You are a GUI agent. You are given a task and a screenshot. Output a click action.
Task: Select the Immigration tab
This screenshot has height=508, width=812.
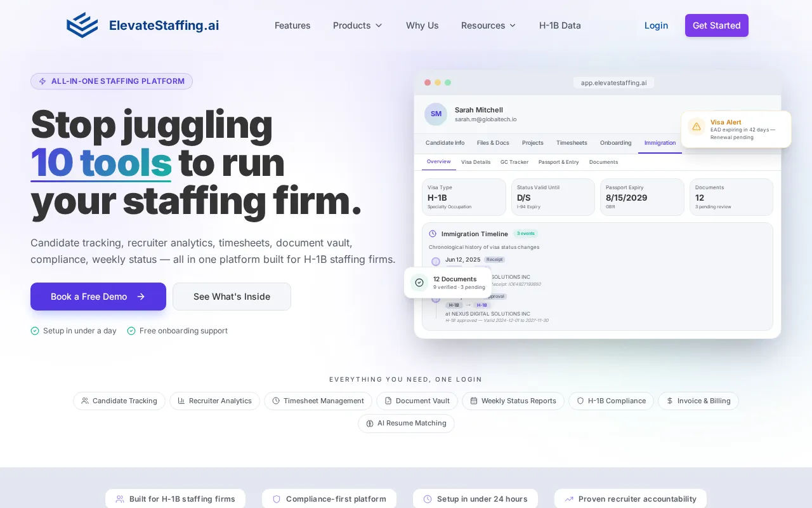[x=660, y=143]
